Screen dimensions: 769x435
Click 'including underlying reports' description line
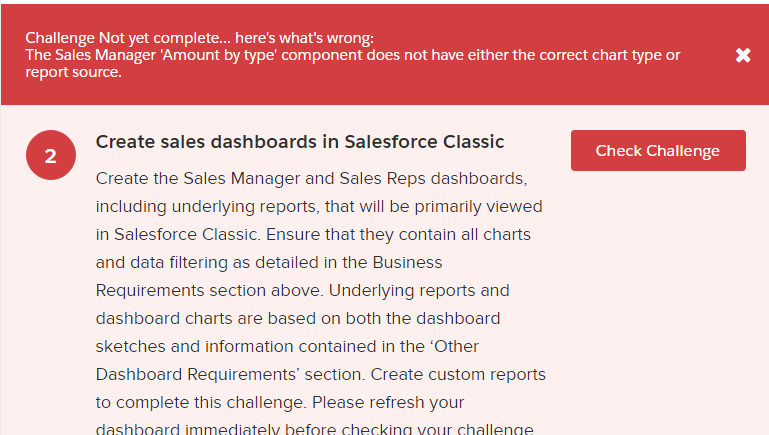319,207
